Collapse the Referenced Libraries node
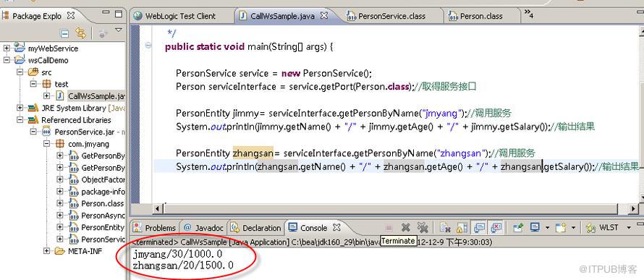Screen dimensions: 644x280 pyautogui.click(x=20, y=120)
